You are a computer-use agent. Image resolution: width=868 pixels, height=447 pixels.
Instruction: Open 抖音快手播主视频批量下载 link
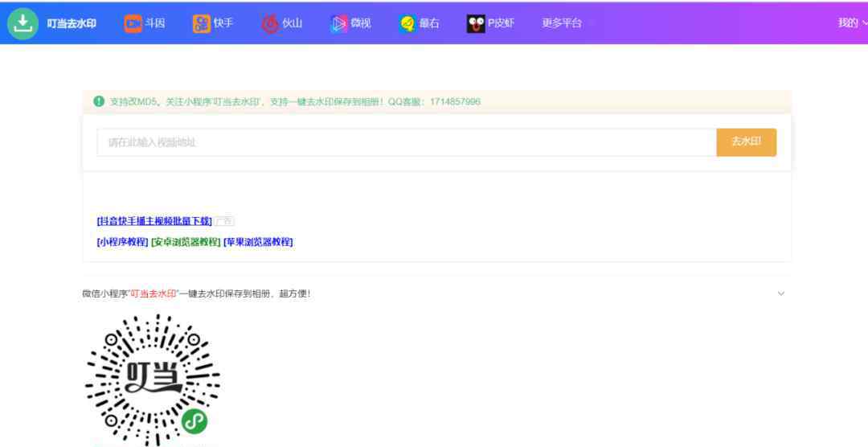coord(154,221)
